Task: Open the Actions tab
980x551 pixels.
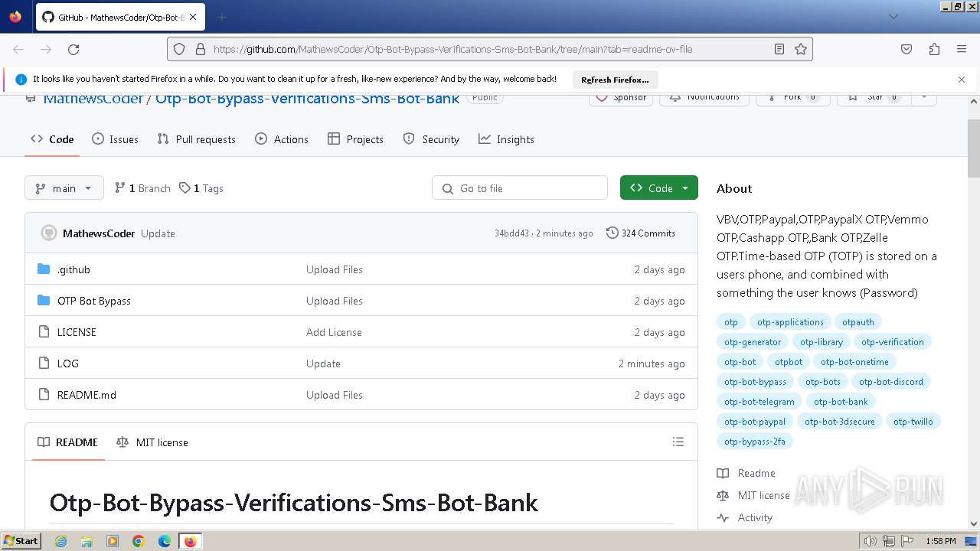Action: click(282, 139)
